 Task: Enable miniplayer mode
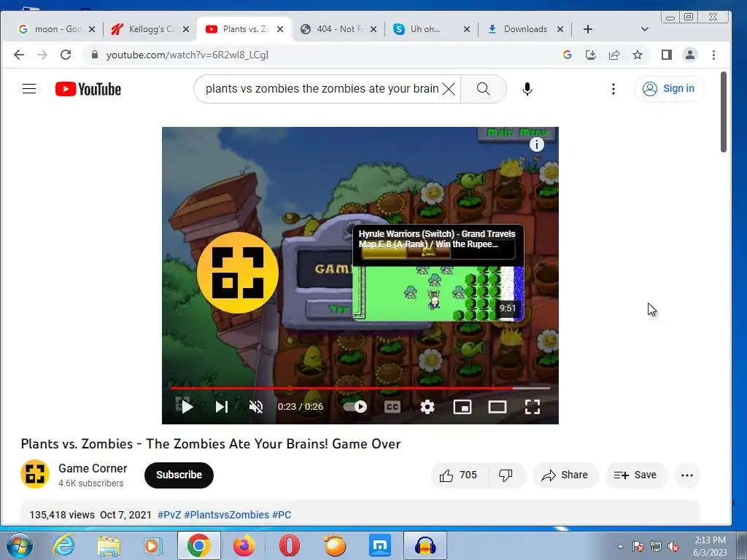click(x=462, y=407)
